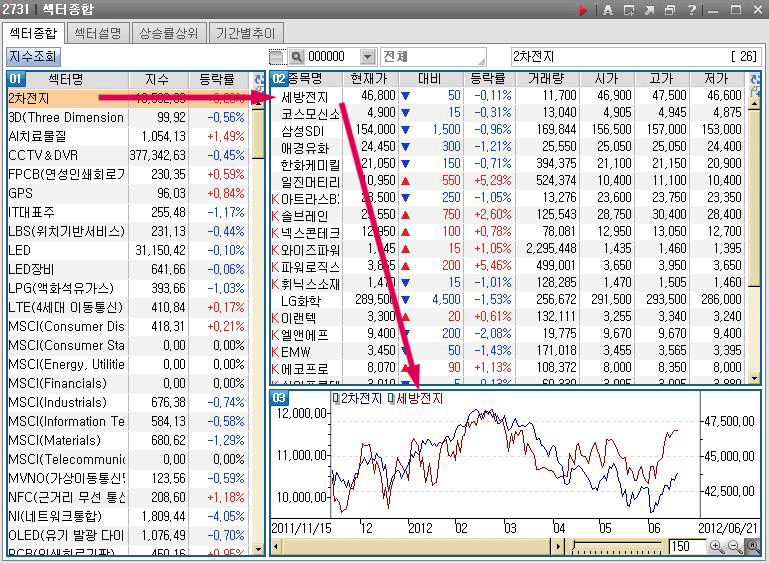Switch to the 섹터설명 tab
Screen dimensions: 769x563
pos(98,33)
